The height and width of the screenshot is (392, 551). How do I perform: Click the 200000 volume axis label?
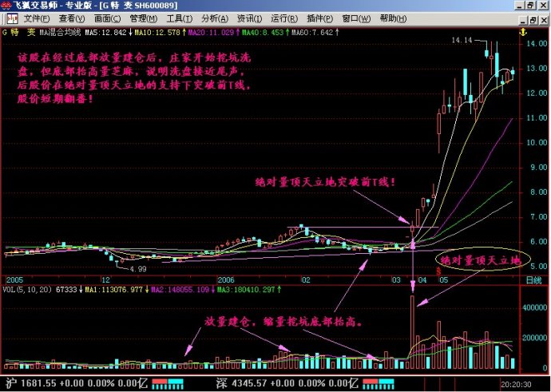(x=534, y=338)
